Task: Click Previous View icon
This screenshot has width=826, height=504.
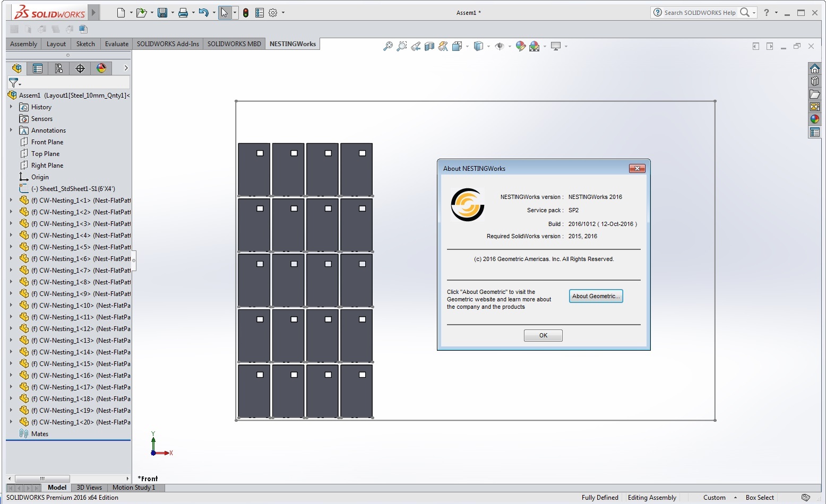Action: 416,46
